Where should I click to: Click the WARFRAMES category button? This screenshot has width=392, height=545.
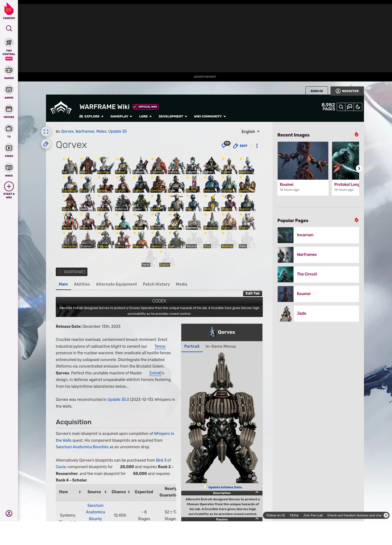(72, 272)
